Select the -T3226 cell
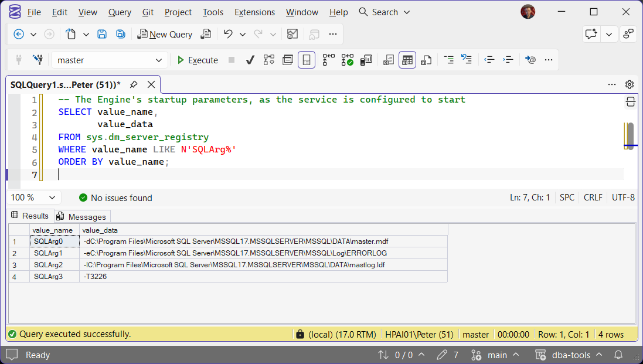643x364 pixels. (x=263, y=276)
